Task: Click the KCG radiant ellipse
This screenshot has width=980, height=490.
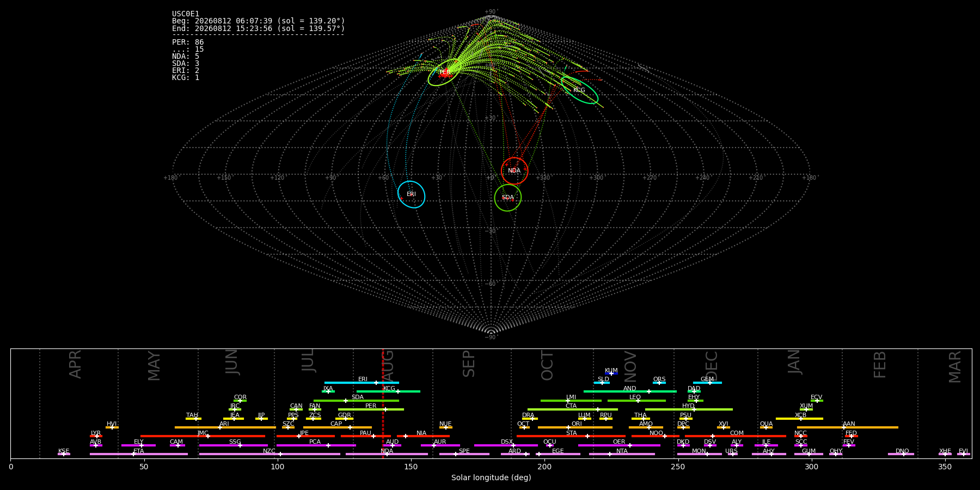Action: click(x=580, y=90)
